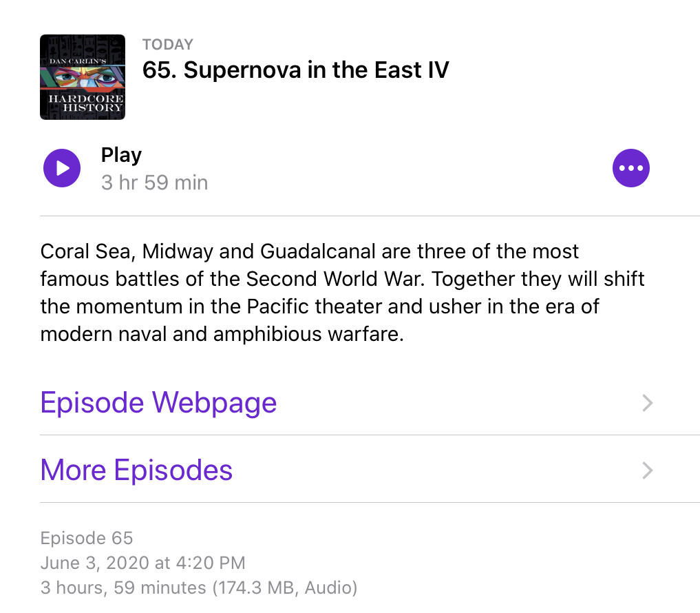Tap the Play label text
The image size is (700, 613).
pos(121,156)
